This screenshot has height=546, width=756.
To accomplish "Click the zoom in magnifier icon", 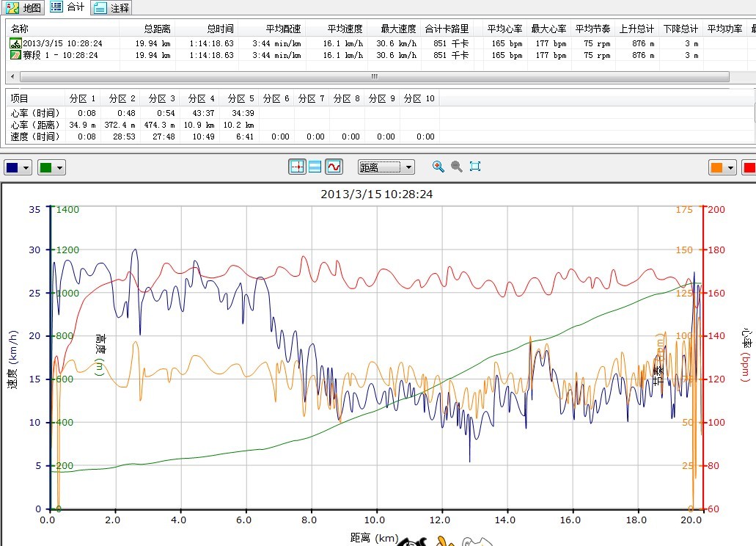I will point(438,167).
